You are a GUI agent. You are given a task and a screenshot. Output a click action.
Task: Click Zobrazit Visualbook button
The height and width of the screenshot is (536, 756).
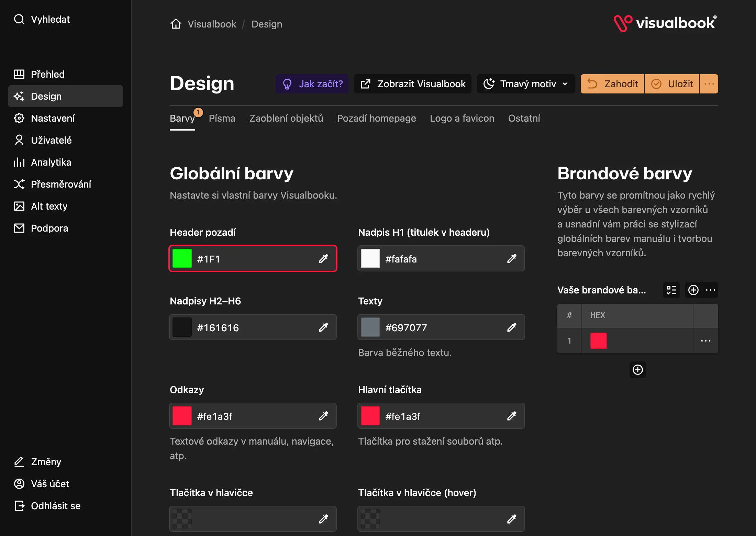point(413,84)
